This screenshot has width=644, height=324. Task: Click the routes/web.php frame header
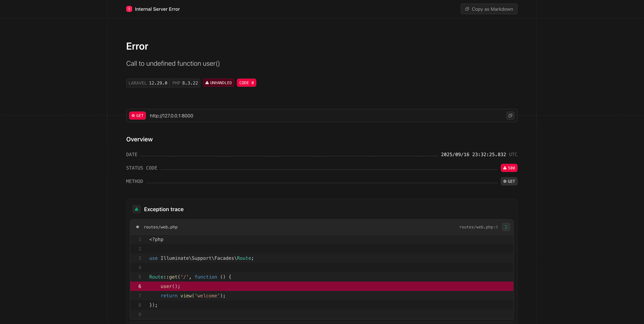pos(300,227)
